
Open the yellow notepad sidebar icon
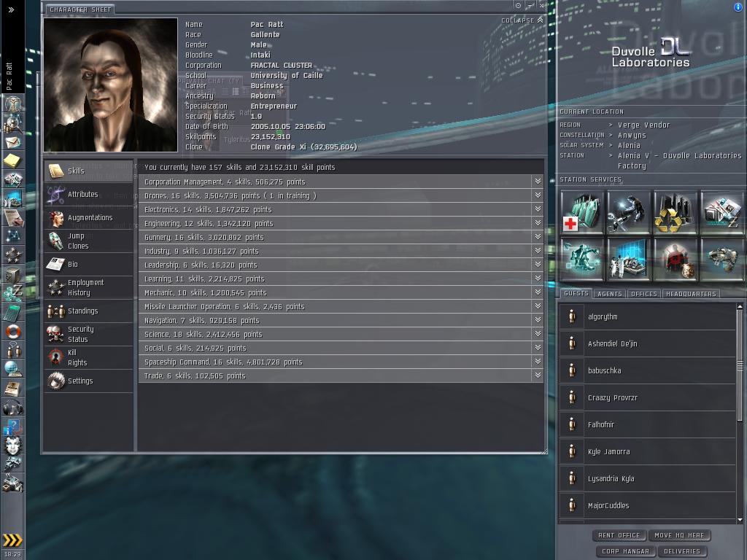pos(13,160)
